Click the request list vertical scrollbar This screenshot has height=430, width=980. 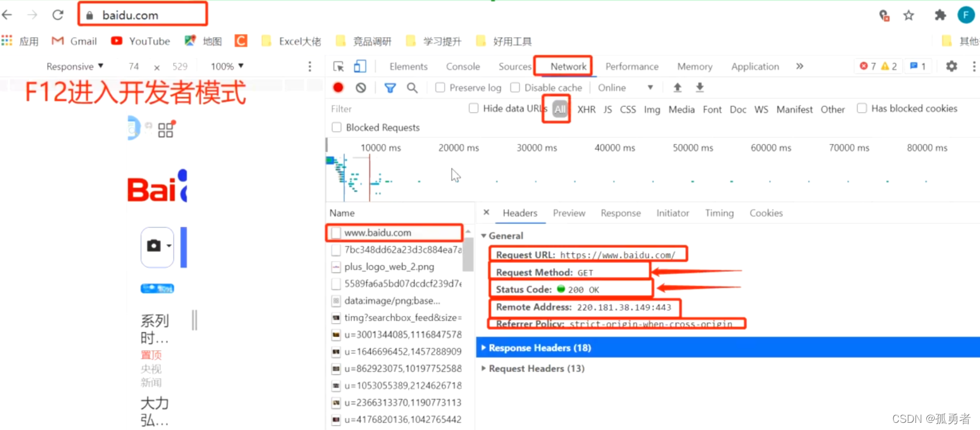(x=468, y=254)
